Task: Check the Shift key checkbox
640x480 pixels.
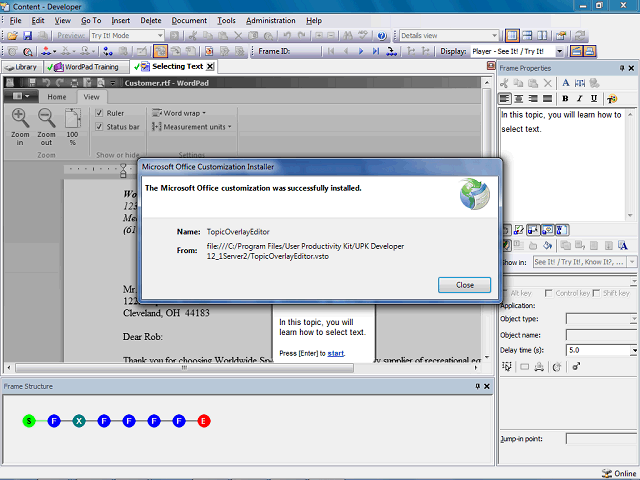Action: point(596,293)
